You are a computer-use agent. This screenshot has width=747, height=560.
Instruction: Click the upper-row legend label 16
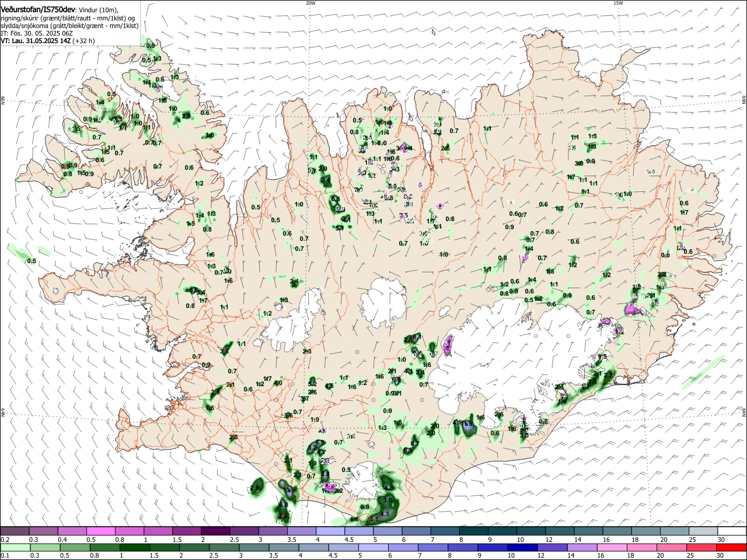click(606, 539)
